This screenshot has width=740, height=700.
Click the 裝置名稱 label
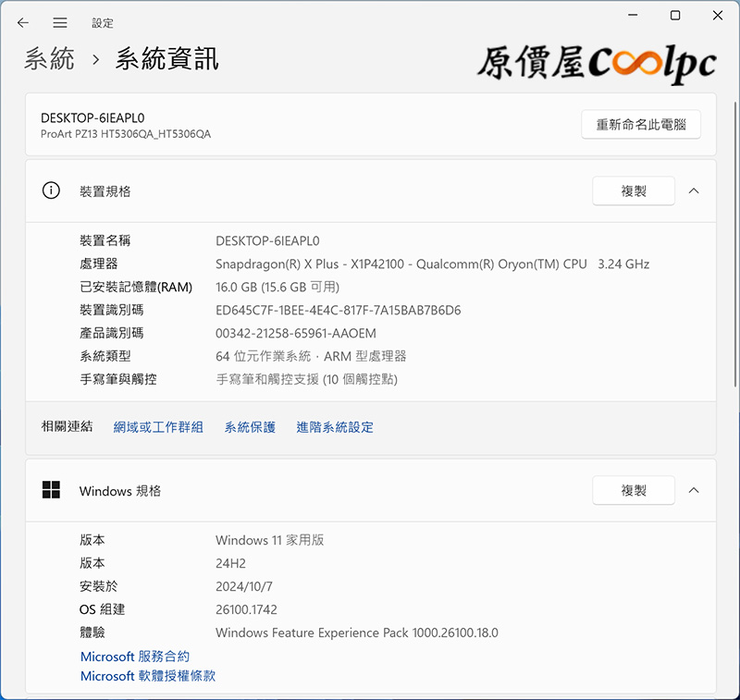(105, 241)
